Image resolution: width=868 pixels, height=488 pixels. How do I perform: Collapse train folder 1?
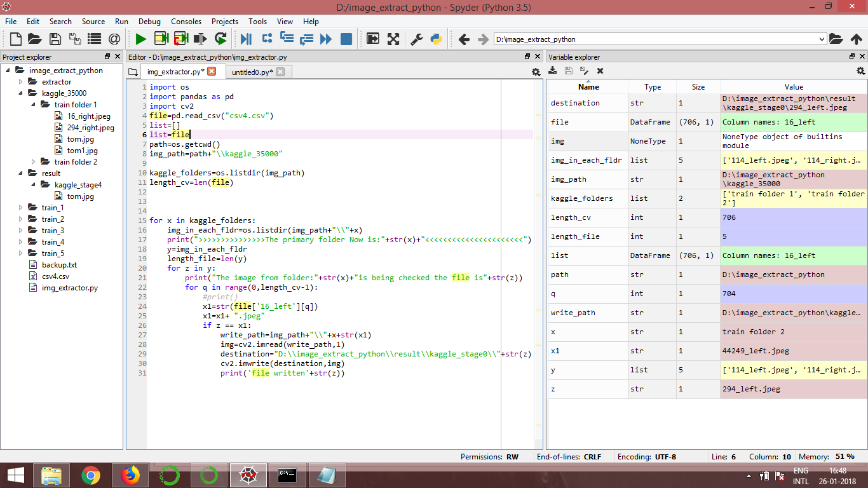[33, 105]
